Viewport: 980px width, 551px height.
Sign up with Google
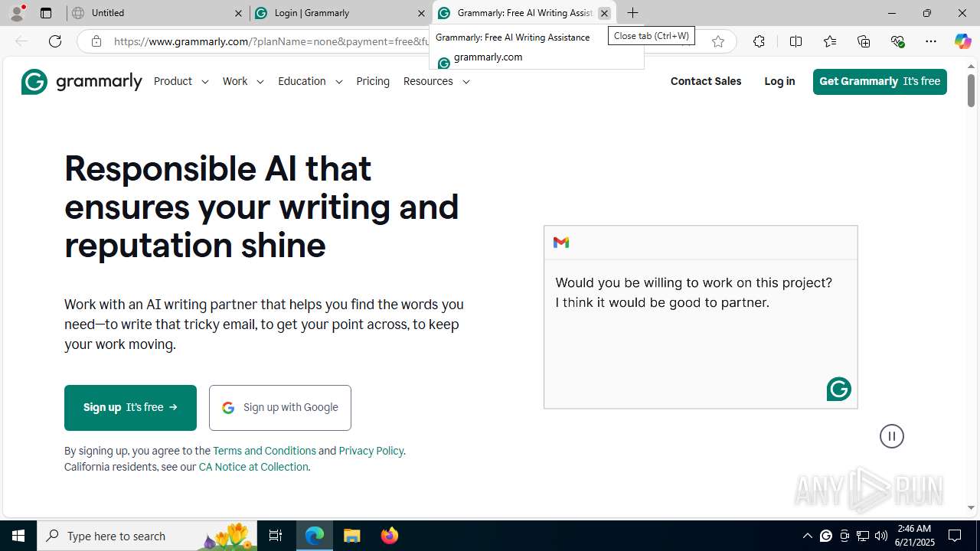(x=280, y=407)
